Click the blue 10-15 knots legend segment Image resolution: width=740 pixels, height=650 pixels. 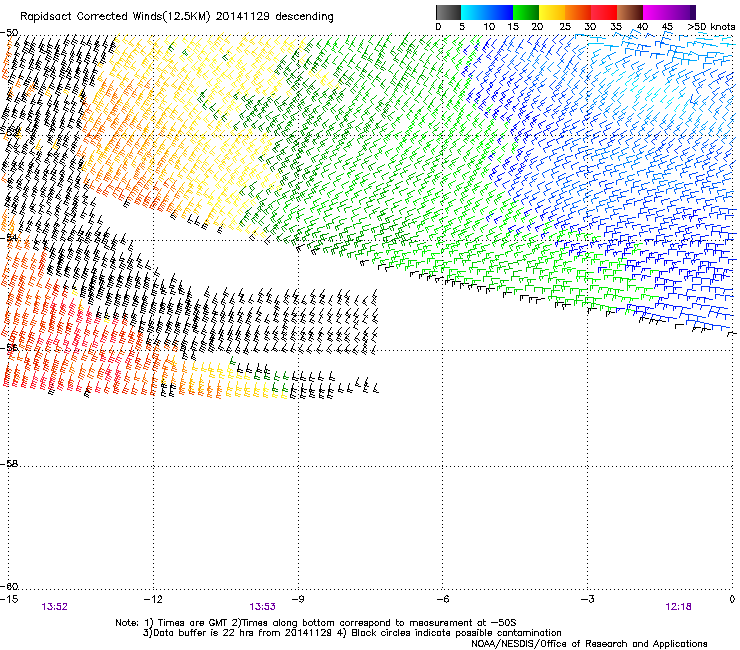tap(500, 12)
